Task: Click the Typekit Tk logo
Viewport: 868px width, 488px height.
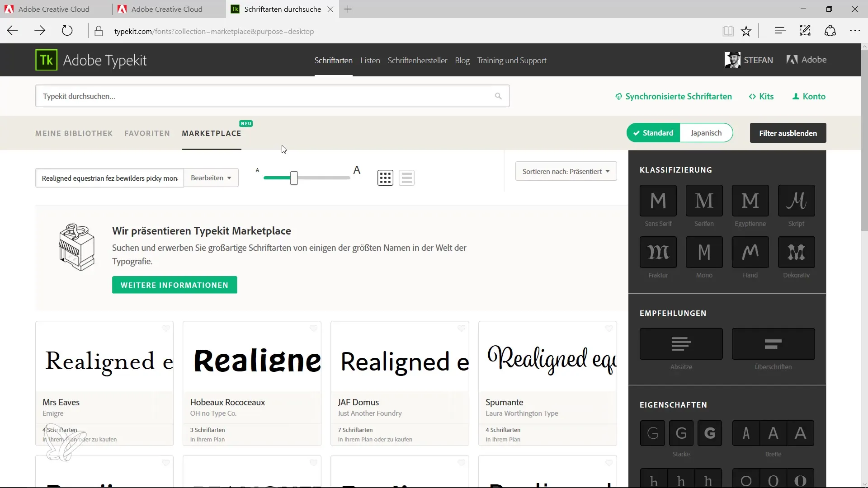Action: click(x=47, y=60)
